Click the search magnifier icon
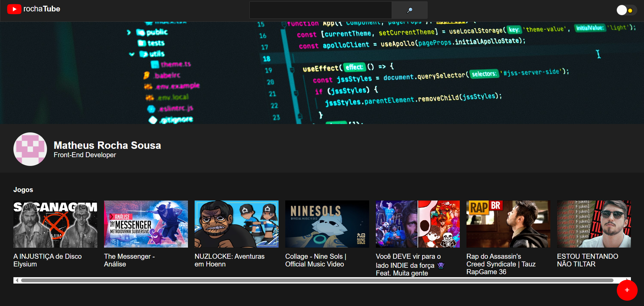The image size is (644, 306). (x=409, y=10)
